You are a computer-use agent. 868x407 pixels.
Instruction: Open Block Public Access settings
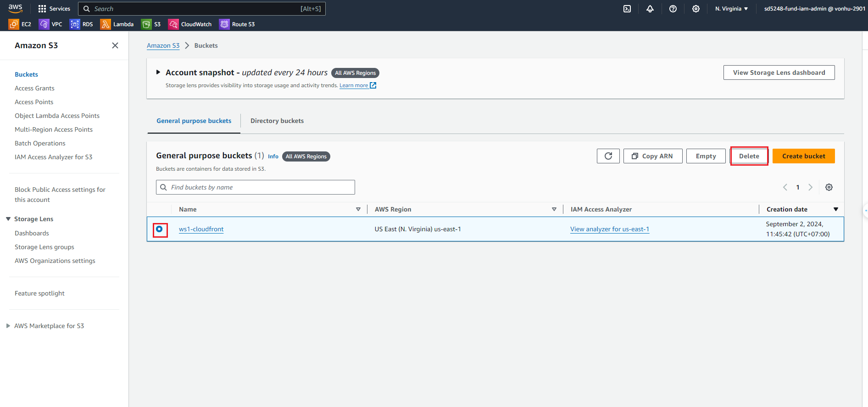click(x=60, y=195)
